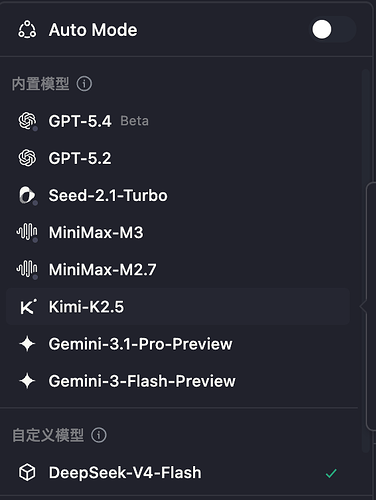The height and width of the screenshot is (500, 376).
Task: Click info icon beside 内置模型
Action: [x=84, y=84]
